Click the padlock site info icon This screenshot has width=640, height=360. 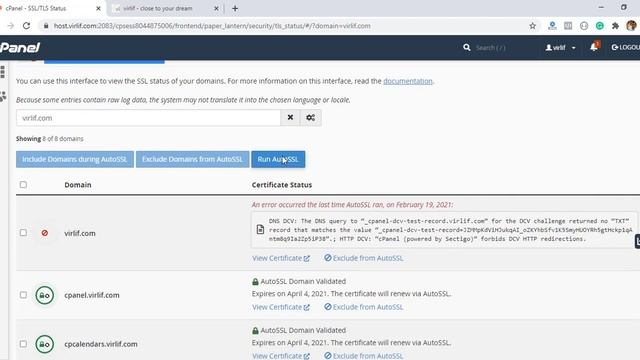pyautogui.click(x=46, y=26)
